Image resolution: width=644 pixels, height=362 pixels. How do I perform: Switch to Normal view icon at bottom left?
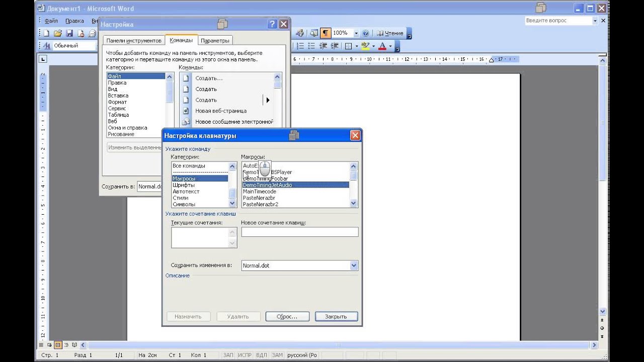(41, 345)
